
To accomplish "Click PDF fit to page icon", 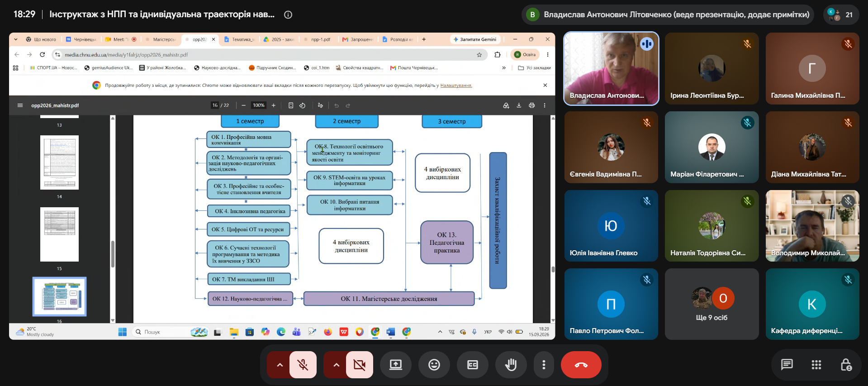I will point(291,105).
